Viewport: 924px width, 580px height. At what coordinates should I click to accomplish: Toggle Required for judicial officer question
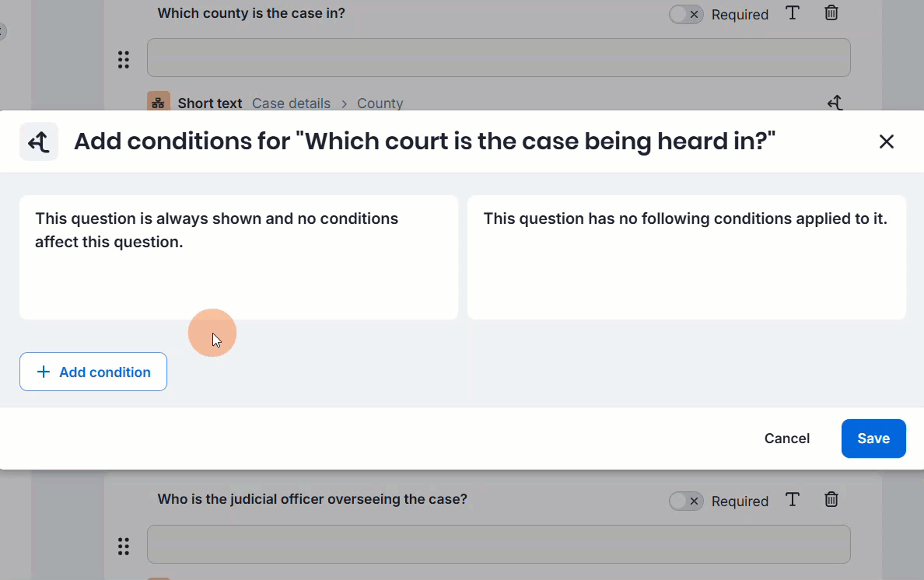coord(686,501)
